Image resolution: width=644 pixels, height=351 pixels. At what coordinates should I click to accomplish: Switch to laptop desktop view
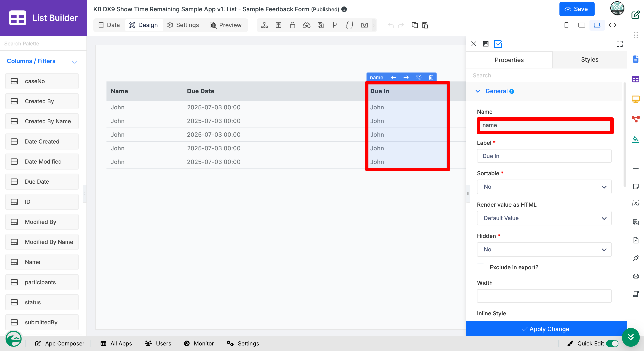(597, 25)
